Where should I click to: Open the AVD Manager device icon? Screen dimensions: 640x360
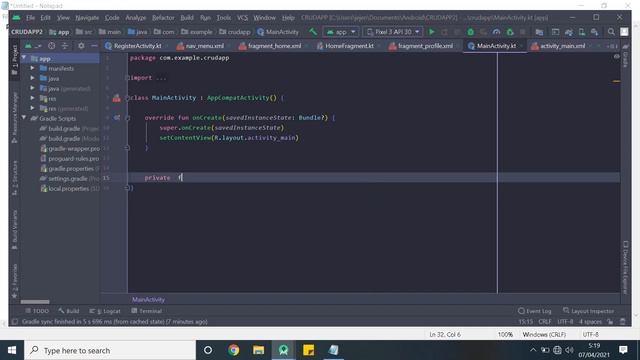582,31
